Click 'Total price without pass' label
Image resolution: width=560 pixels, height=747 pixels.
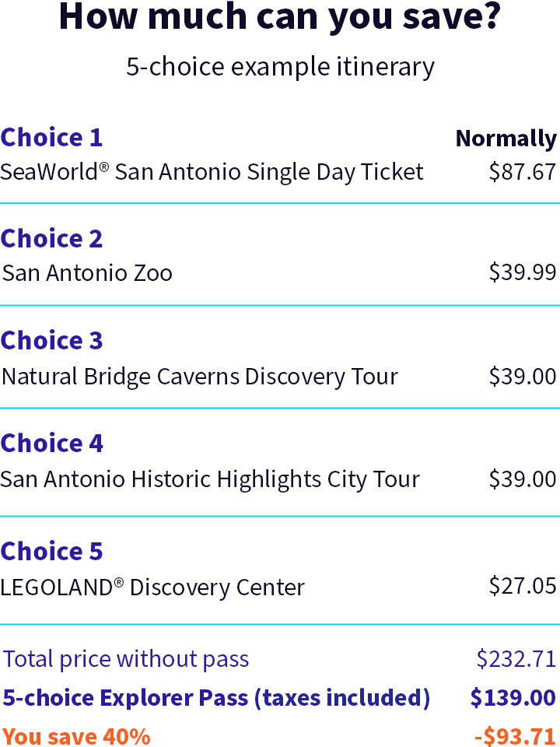126,660
